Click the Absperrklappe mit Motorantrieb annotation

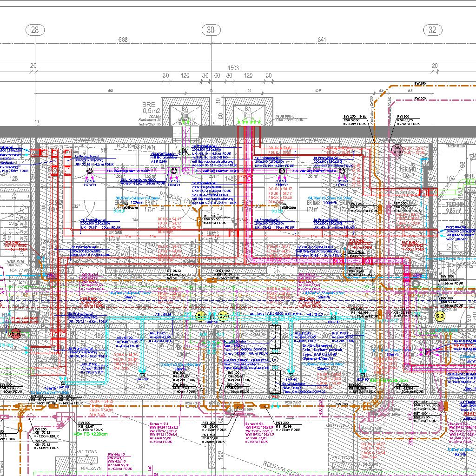tap(163, 157)
